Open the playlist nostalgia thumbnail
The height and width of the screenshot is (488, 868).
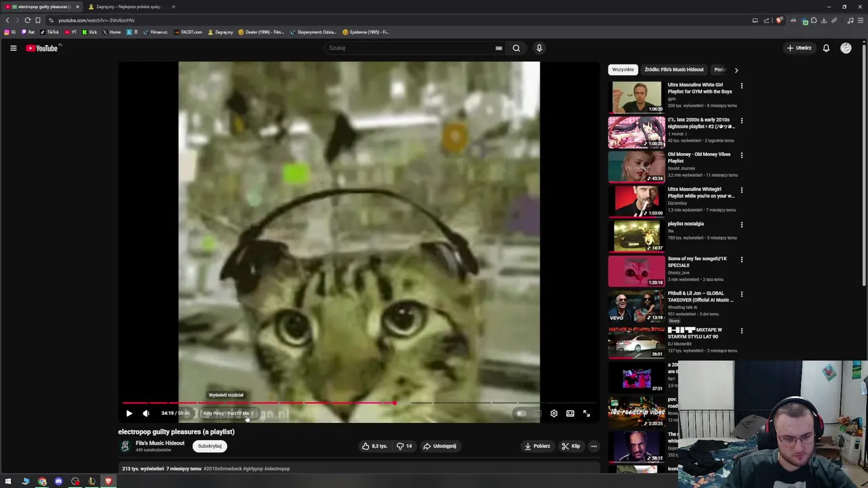point(636,237)
